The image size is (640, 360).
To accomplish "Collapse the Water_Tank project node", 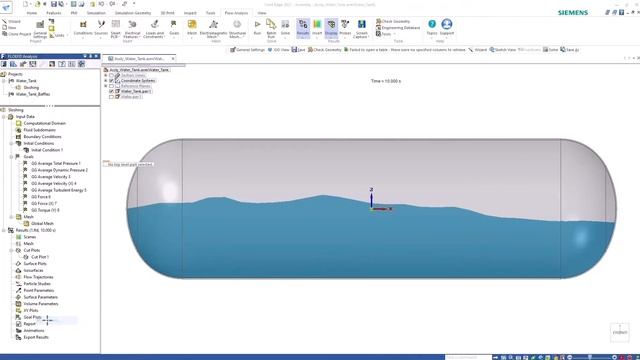I will pos(4,81).
